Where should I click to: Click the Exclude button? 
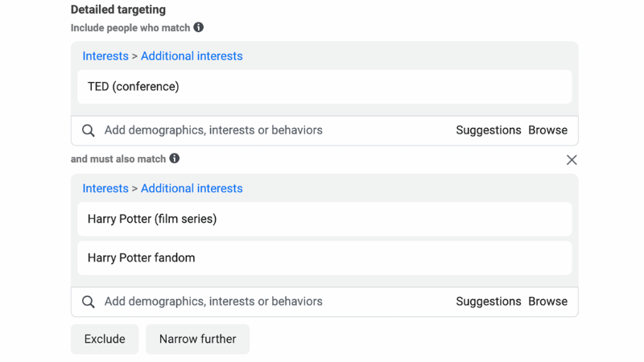105,339
